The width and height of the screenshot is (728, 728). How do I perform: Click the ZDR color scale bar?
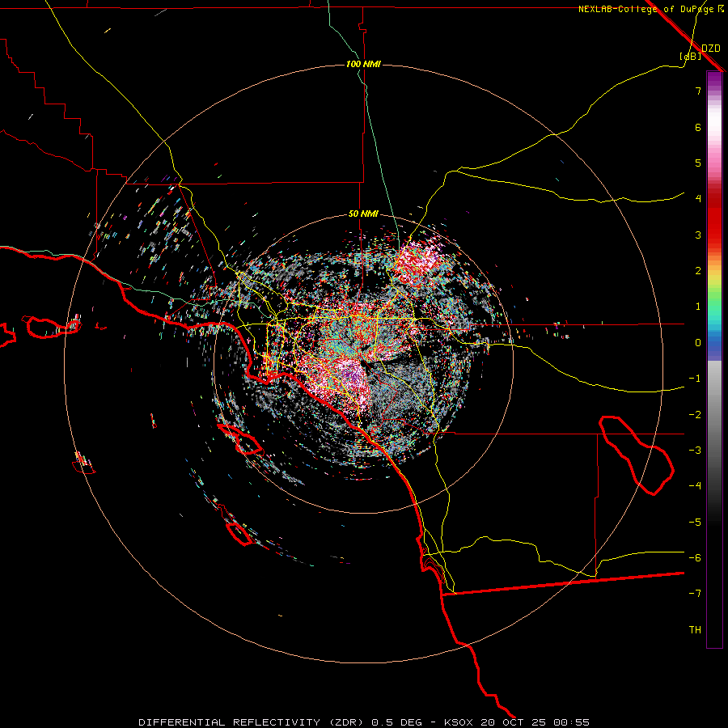[x=714, y=359]
